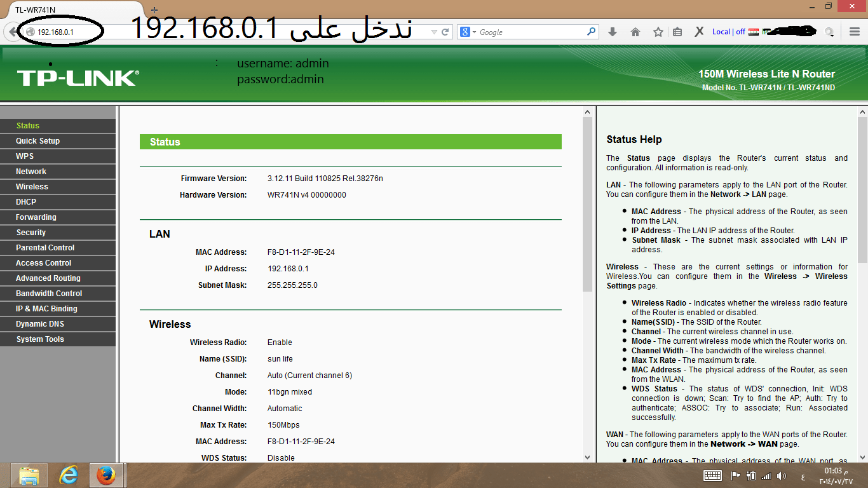Open File Explorer from taskbar
Image resolution: width=868 pixels, height=488 pixels.
coord(29,475)
